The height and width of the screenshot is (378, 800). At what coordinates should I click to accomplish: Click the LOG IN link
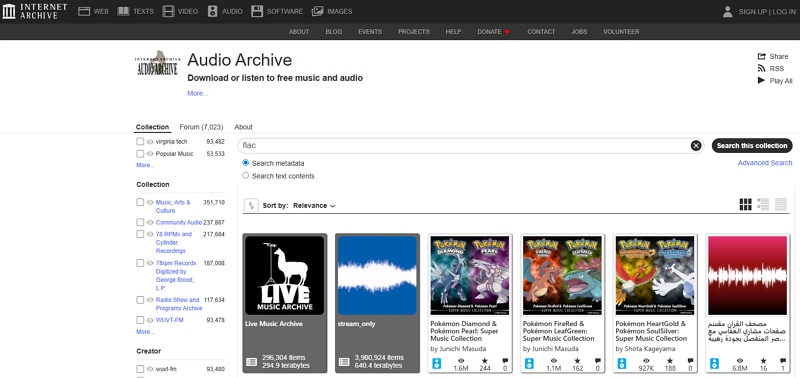[x=784, y=12]
